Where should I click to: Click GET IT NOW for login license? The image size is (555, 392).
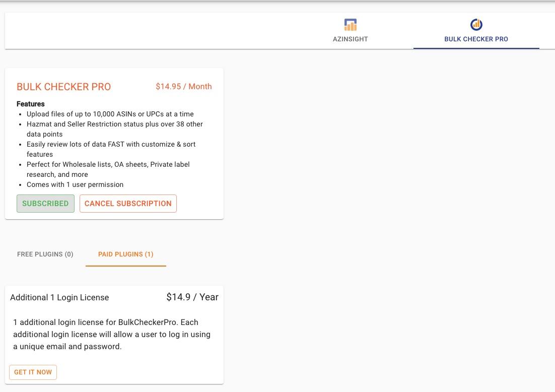33,372
